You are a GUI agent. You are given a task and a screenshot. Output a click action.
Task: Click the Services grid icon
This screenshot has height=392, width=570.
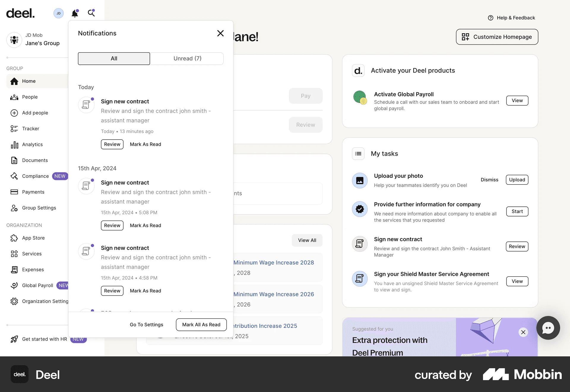click(x=14, y=254)
